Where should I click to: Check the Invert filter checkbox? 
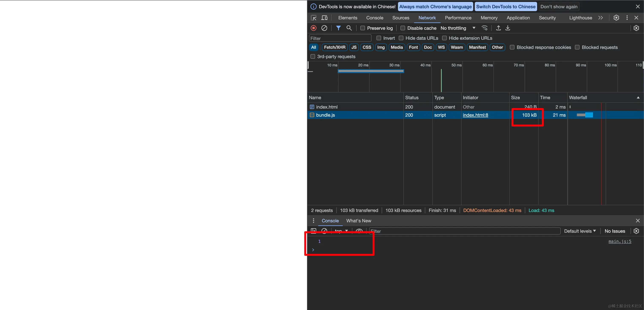[379, 38]
